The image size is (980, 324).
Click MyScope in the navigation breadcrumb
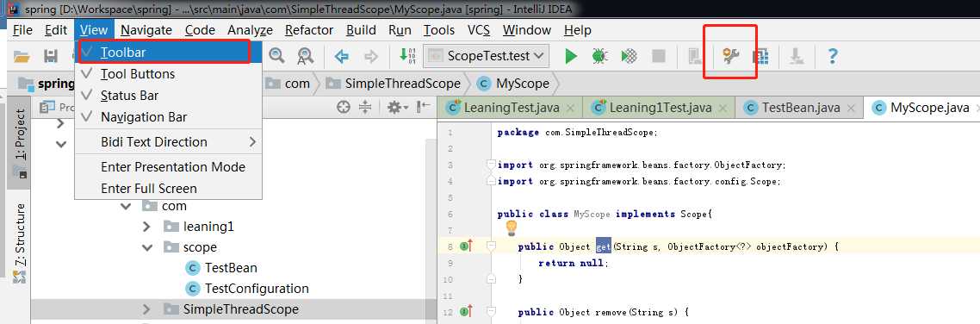514,84
